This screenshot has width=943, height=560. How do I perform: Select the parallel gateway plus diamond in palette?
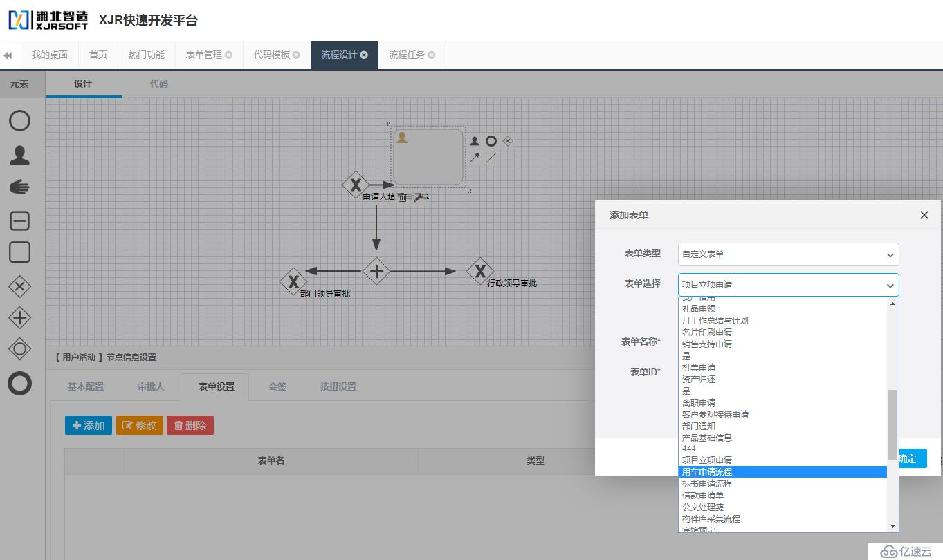(x=19, y=318)
